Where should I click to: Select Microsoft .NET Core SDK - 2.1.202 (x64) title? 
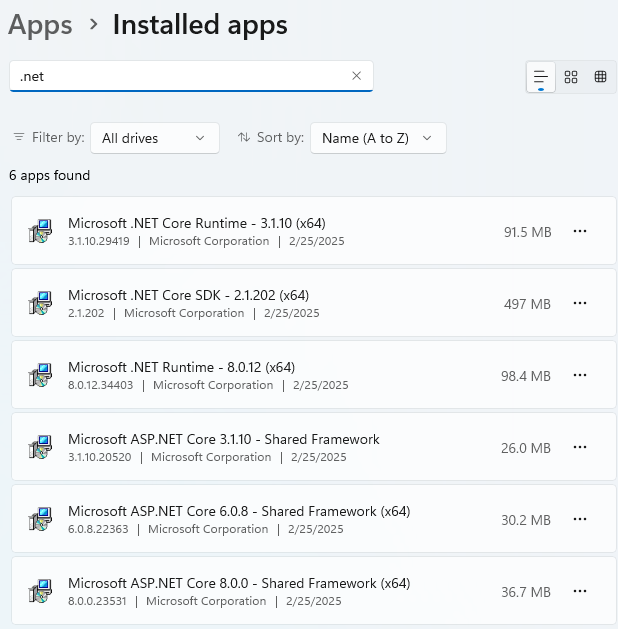click(188, 295)
